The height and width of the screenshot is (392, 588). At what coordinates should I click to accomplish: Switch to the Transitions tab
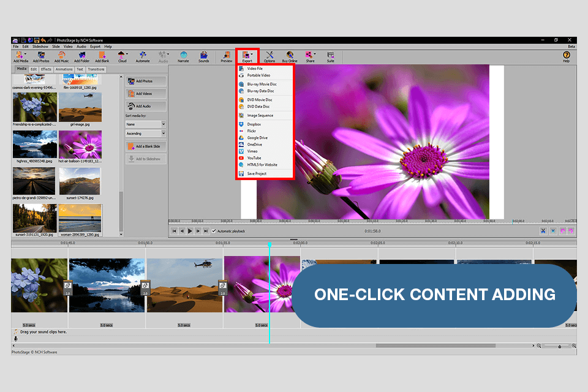click(96, 69)
